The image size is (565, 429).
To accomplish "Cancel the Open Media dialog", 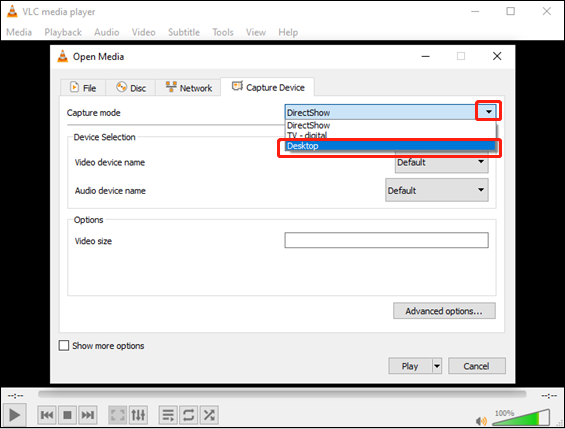I will pos(477,366).
